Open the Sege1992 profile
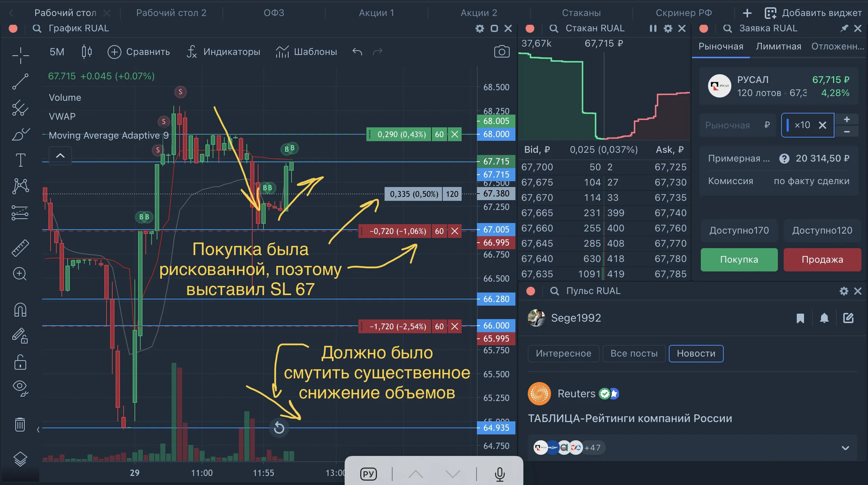 [564, 318]
